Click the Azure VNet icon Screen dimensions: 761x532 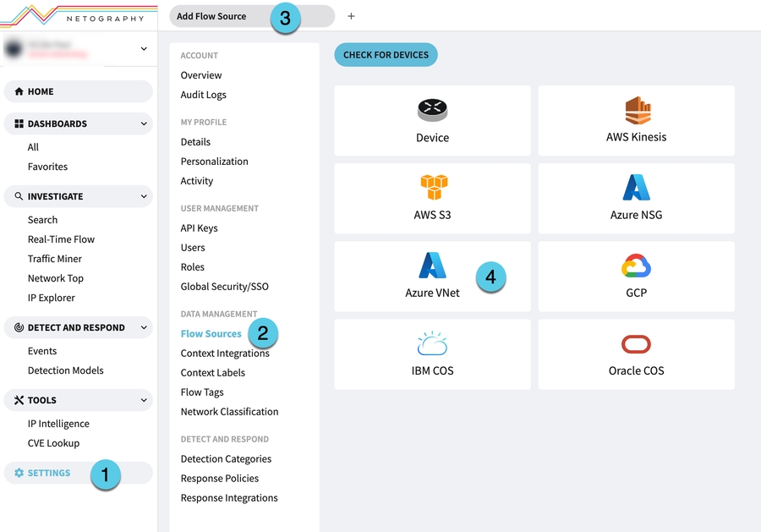(x=432, y=266)
